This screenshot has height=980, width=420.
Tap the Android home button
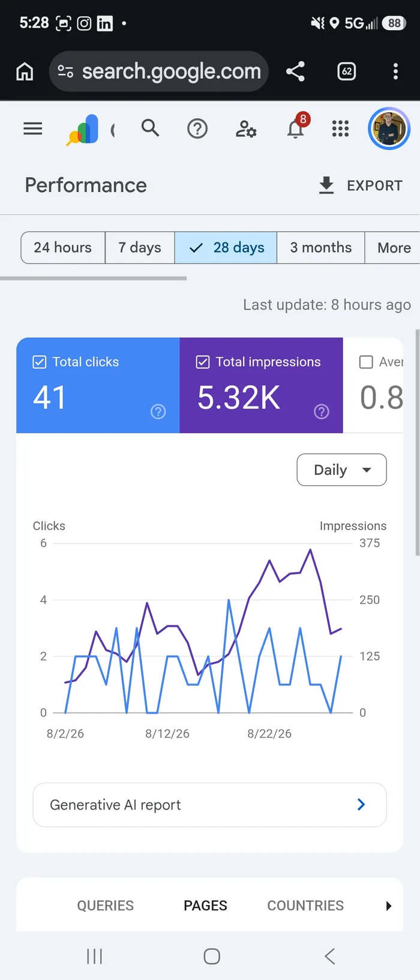click(x=212, y=956)
